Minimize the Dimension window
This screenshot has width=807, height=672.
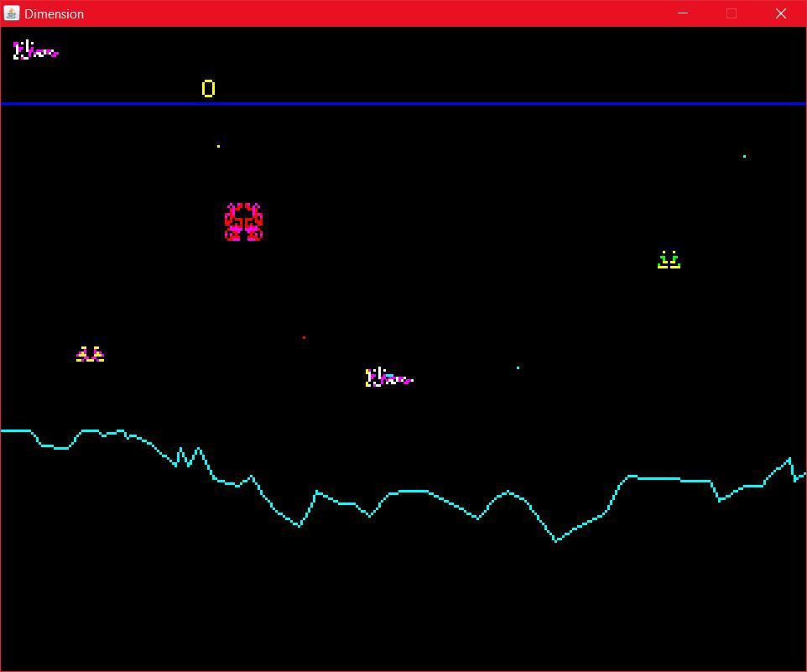(x=683, y=13)
